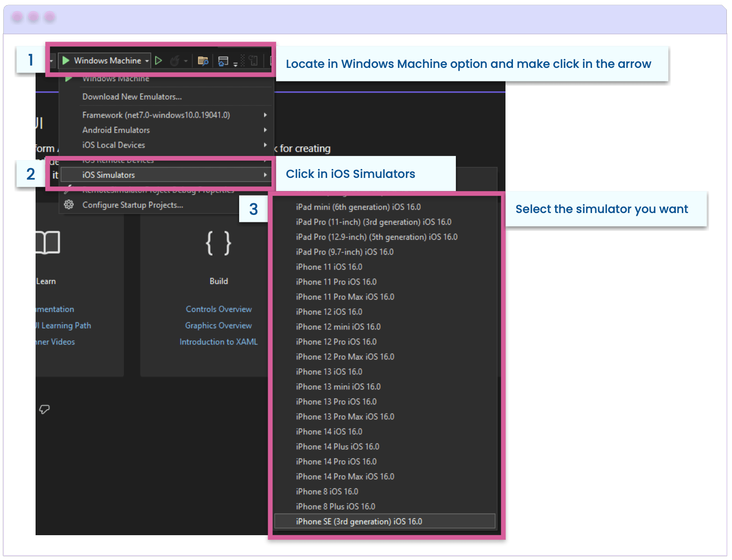Click the Hot Reload flame icon
The image size is (732, 560).
click(x=175, y=61)
